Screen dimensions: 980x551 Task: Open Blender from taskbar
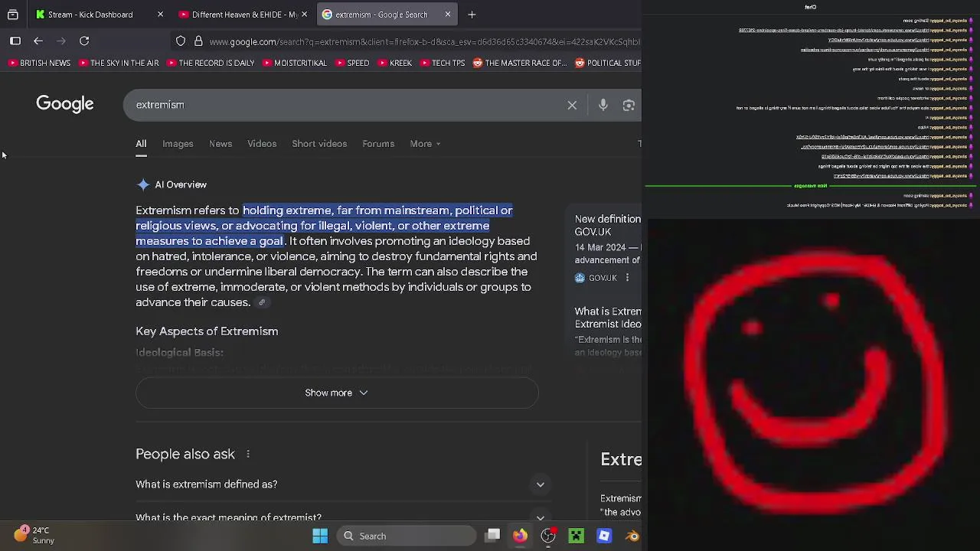[632, 536]
